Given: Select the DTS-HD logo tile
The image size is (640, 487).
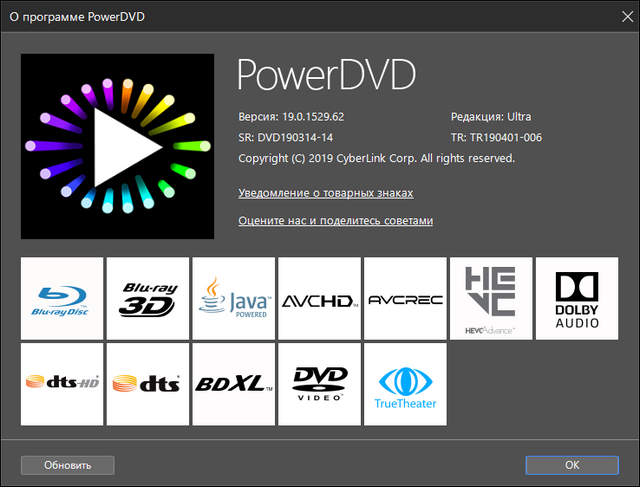Looking at the screenshot, I should [62, 383].
